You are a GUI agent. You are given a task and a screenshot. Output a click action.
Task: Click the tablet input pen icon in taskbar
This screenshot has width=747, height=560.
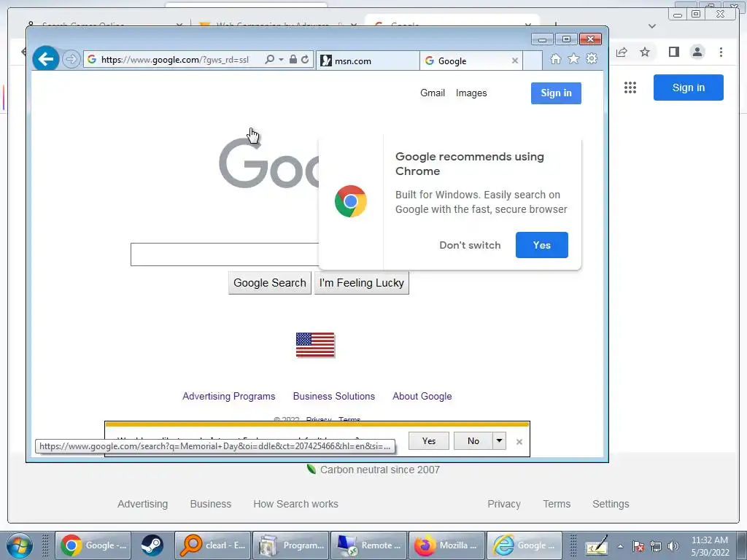pyautogui.click(x=597, y=545)
